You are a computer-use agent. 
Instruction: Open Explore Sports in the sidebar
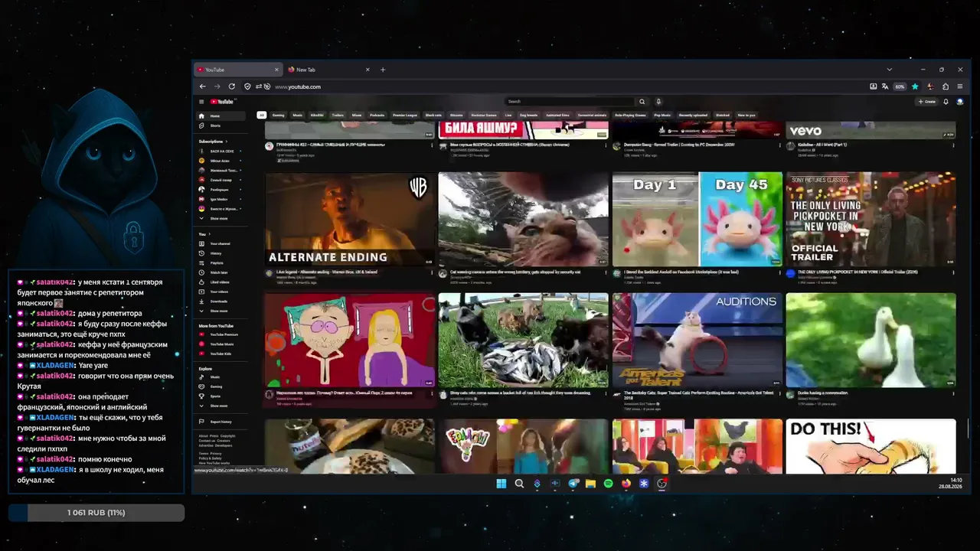222,396
